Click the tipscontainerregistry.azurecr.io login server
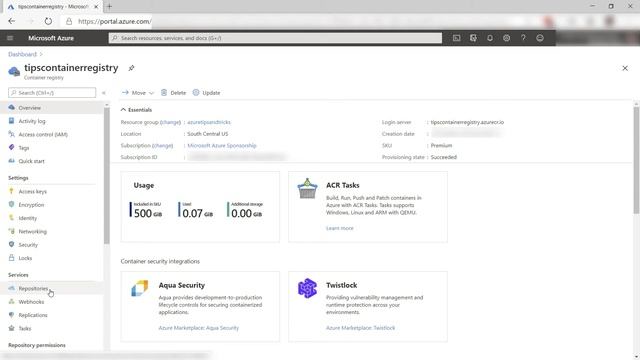Image resolution: width=640 pixels, height=360 pixels. point(467,122)
